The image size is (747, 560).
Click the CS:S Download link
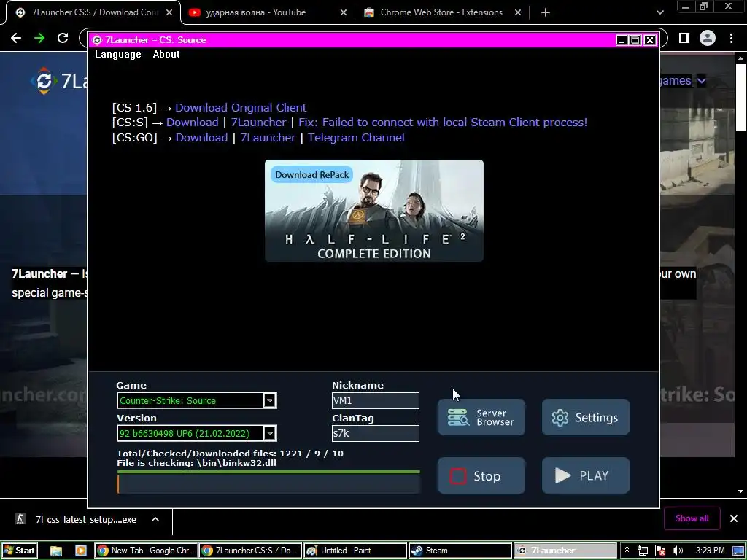pyautogui.click(x=192, y=122)
